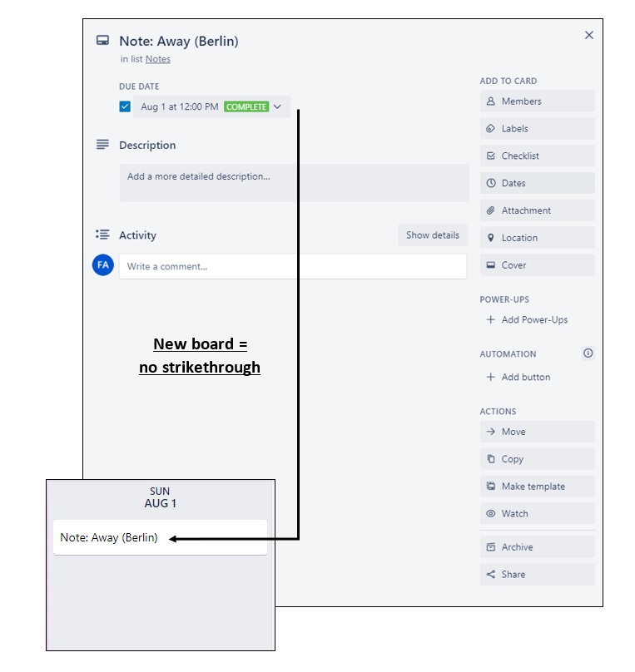Select the Copy action
The height and width of the screenshot is (672, 635).
(x=537, y=459)
